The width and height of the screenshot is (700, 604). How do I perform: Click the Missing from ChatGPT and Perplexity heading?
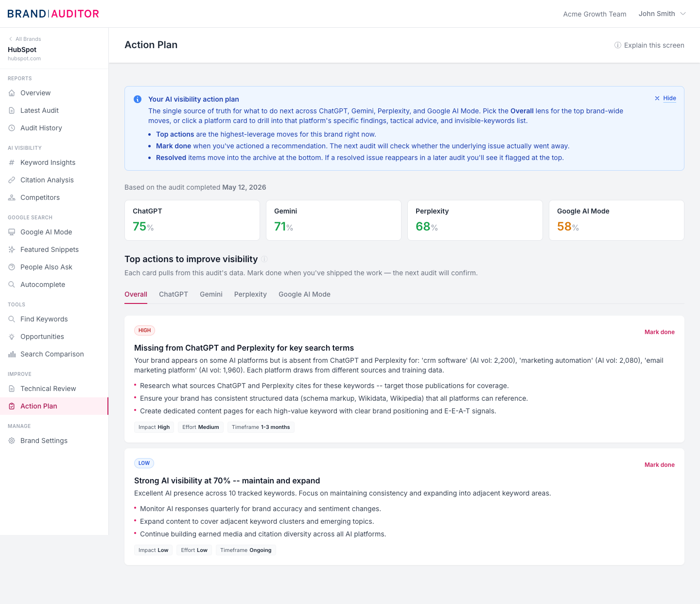point(244,348)
